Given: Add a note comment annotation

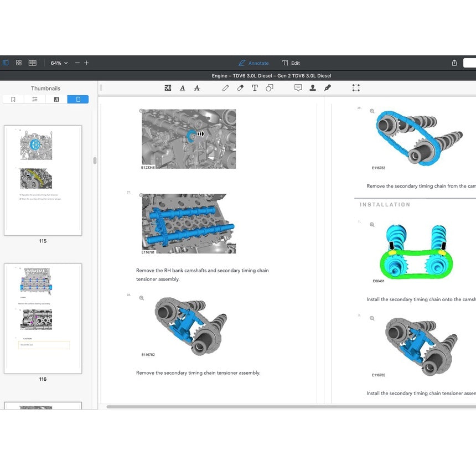Looking at the screenshot, I should (298, 88).
